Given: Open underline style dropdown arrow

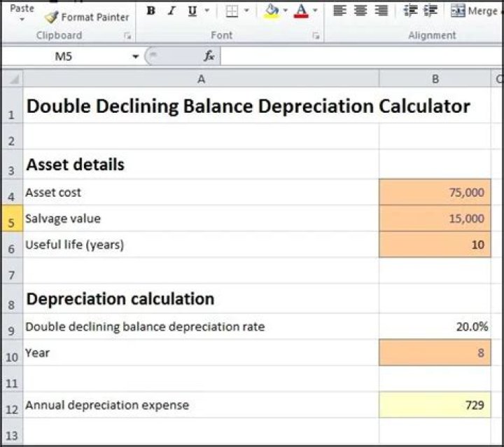Looking at the screenshot, I should pos(207,11).
